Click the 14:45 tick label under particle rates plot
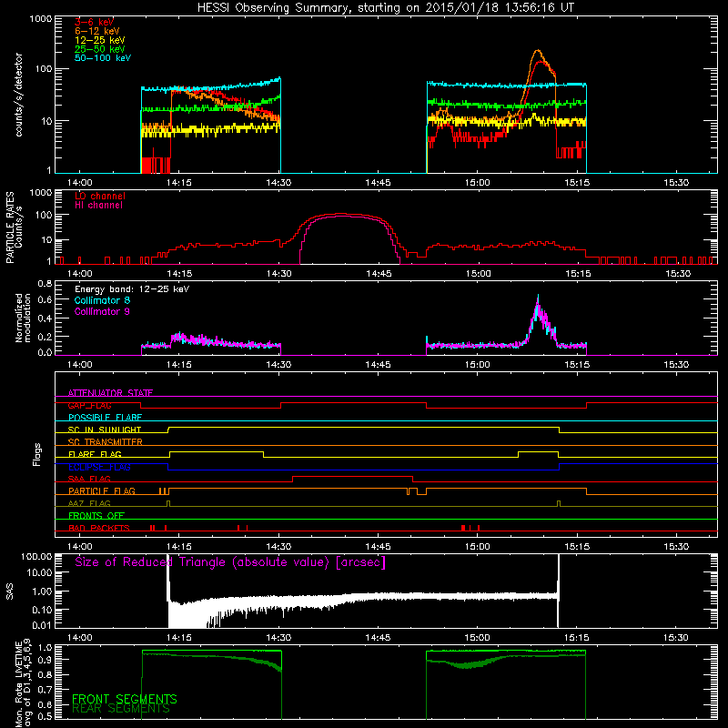 coord(379,274)
